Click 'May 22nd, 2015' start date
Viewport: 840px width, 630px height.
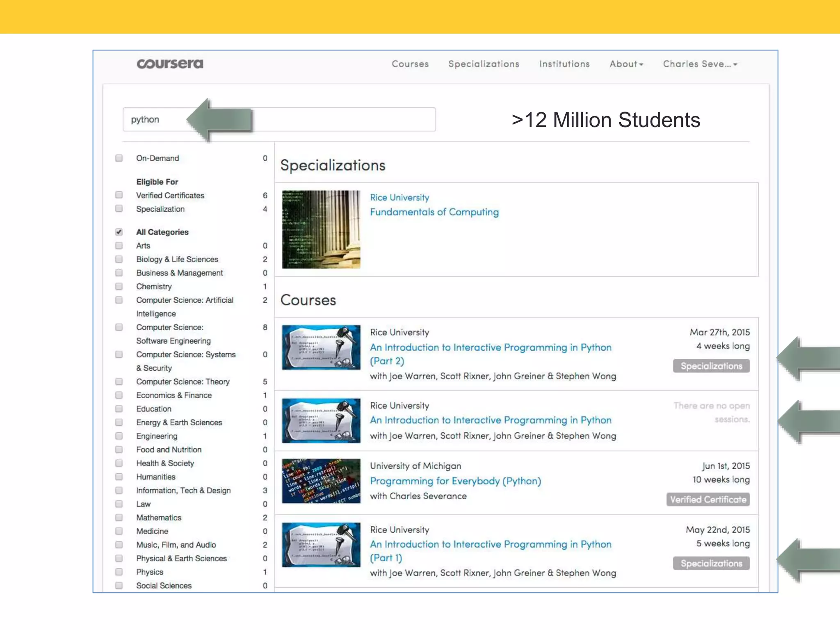pyautogui.click(x=718, y=530)
